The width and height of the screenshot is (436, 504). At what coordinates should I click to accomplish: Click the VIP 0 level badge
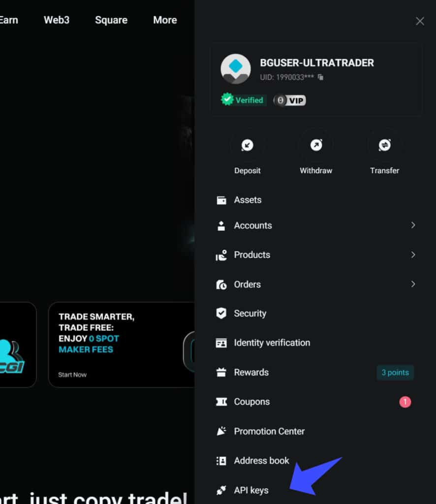click(x=290, y=100)
